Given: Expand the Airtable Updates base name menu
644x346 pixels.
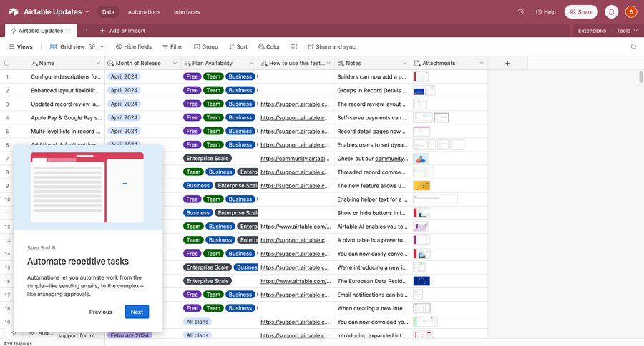Looking at the screenshot, I should click(87, 12).
